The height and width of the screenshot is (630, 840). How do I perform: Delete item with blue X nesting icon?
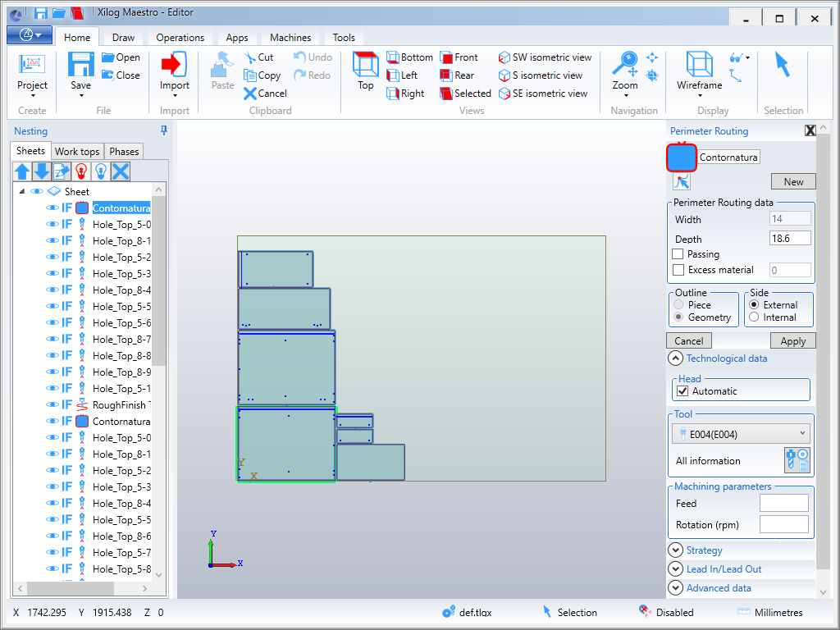[x=121, y=171]
